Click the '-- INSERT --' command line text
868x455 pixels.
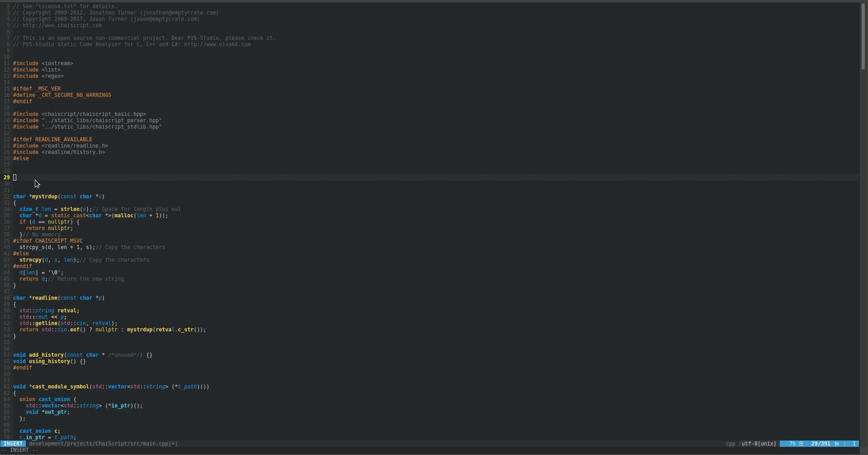[20, 450]
